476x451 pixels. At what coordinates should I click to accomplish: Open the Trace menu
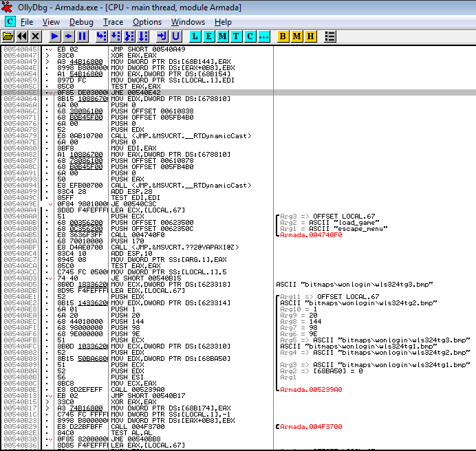click(x=113, y=22)
